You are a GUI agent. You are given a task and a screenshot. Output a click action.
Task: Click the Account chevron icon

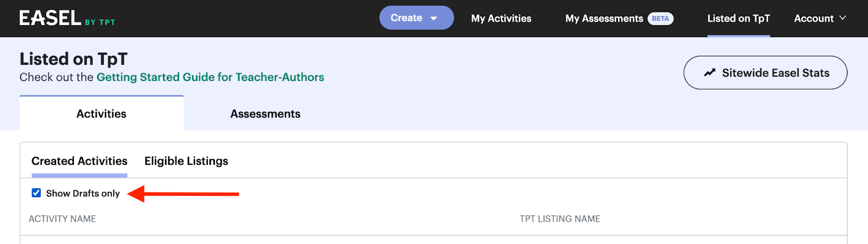(843, 18)
